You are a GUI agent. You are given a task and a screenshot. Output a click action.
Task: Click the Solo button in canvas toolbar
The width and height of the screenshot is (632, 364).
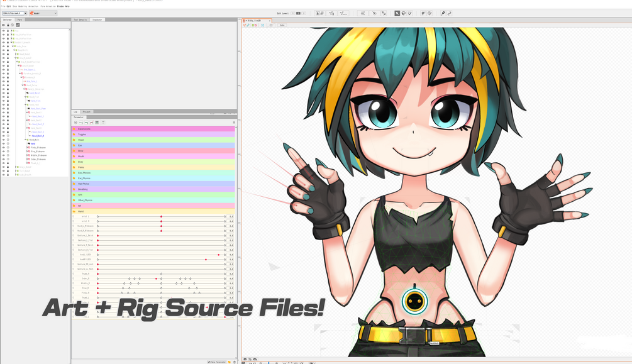[282, 25]
